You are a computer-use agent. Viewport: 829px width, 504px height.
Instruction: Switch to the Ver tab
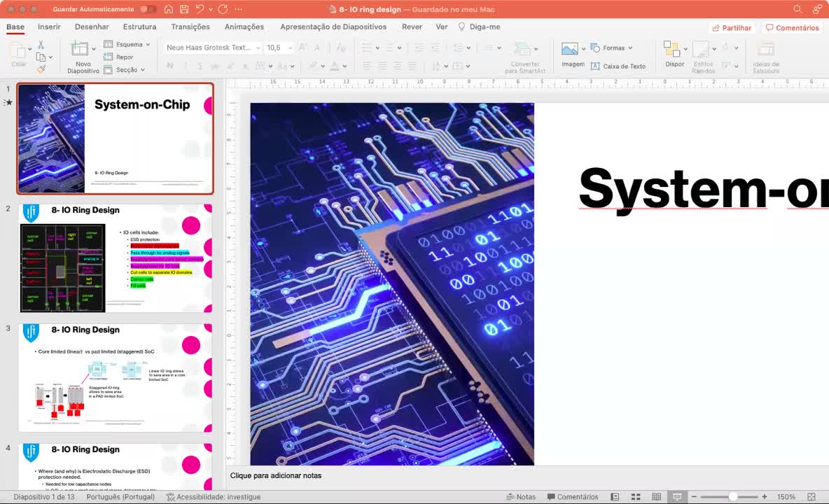442,27
